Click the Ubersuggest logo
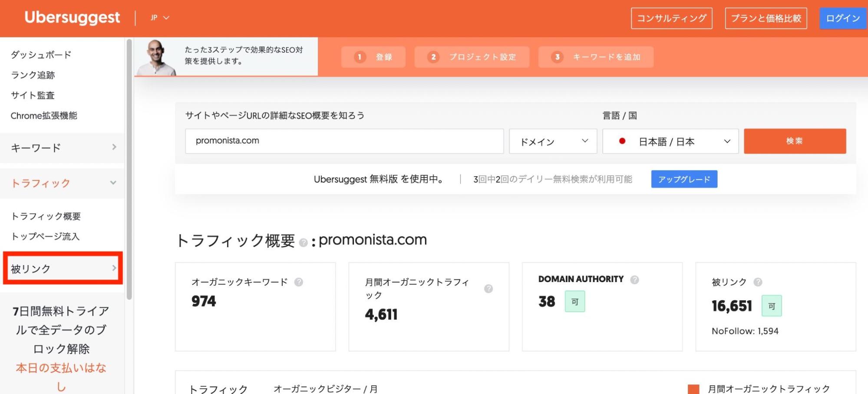Screen dimensions: 868x394 (x=72, y=17)
